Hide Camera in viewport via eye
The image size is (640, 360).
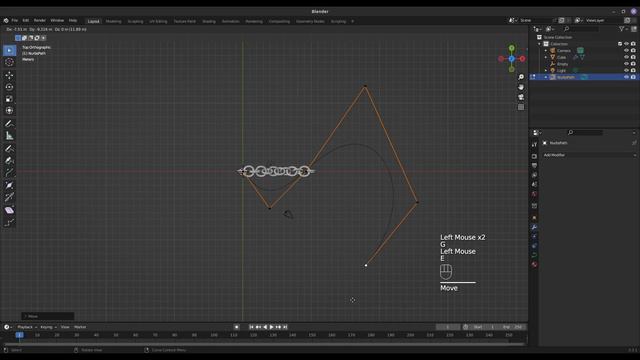tap(627, 51)
